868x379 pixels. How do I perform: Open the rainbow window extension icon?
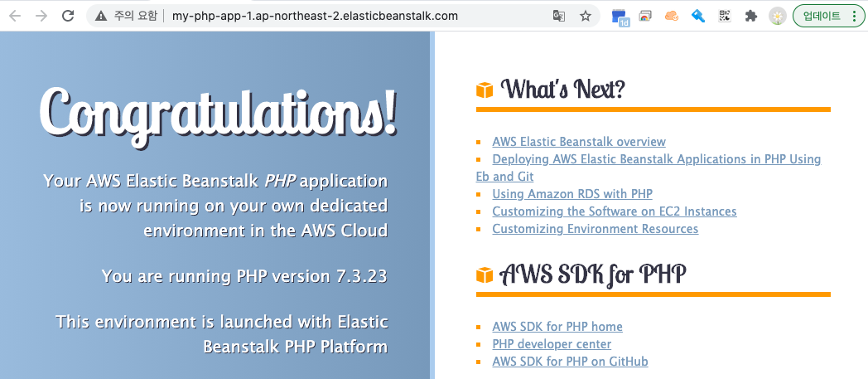click(x=645, y=16)
